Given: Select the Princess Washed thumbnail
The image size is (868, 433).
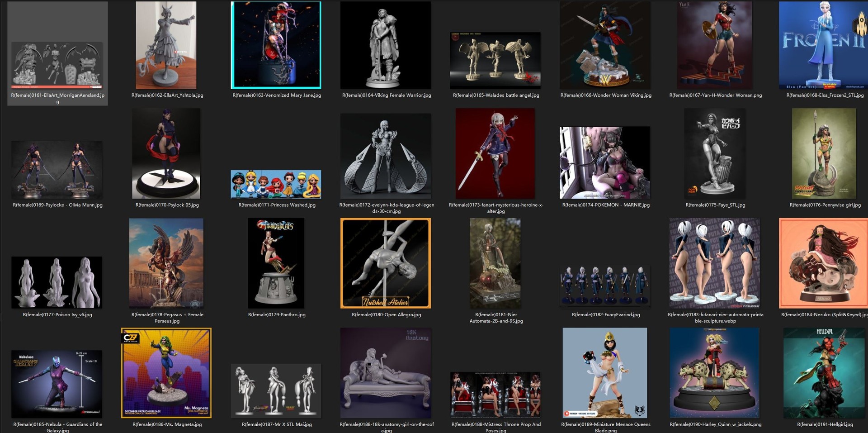Looking at the screenshot, I should 276,185.
